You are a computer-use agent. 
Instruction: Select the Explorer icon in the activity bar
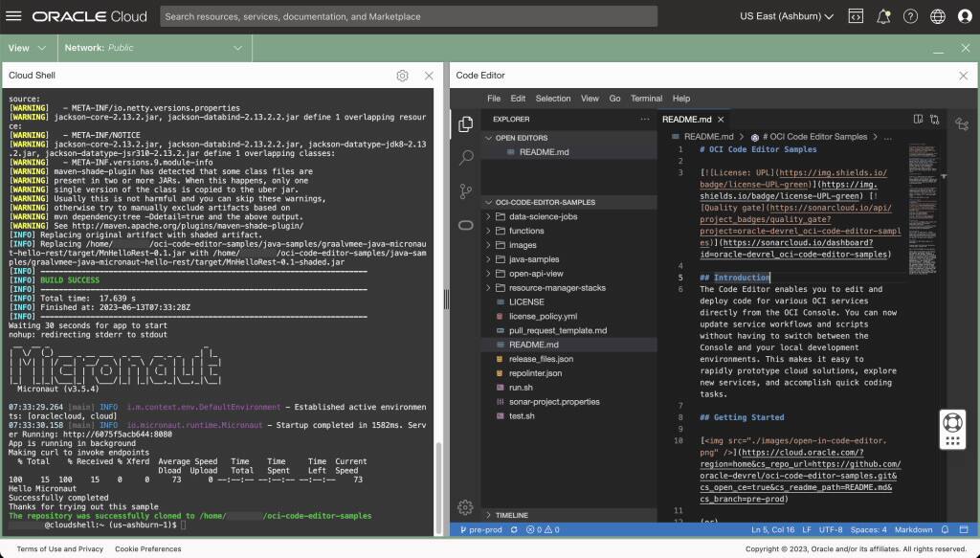coord(466,123)
